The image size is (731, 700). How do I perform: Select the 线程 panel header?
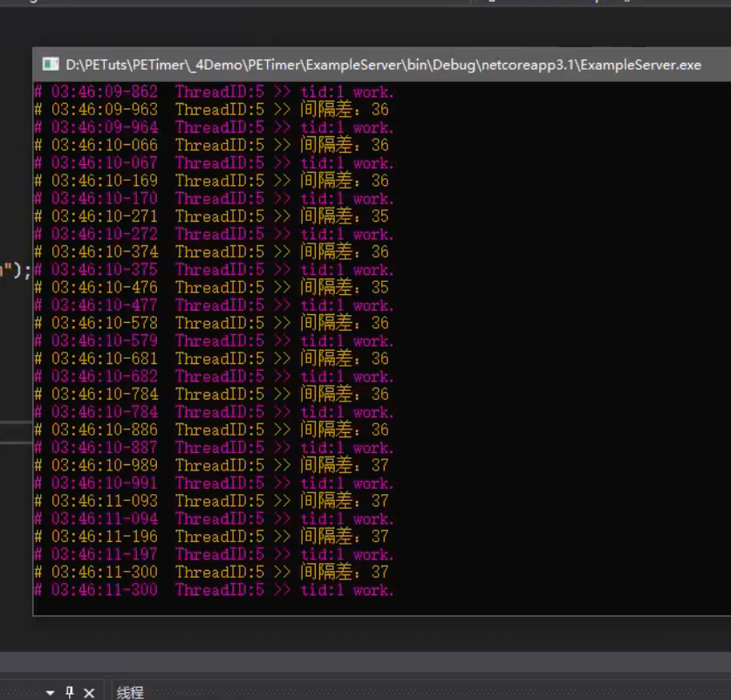(x=130, y=692)
